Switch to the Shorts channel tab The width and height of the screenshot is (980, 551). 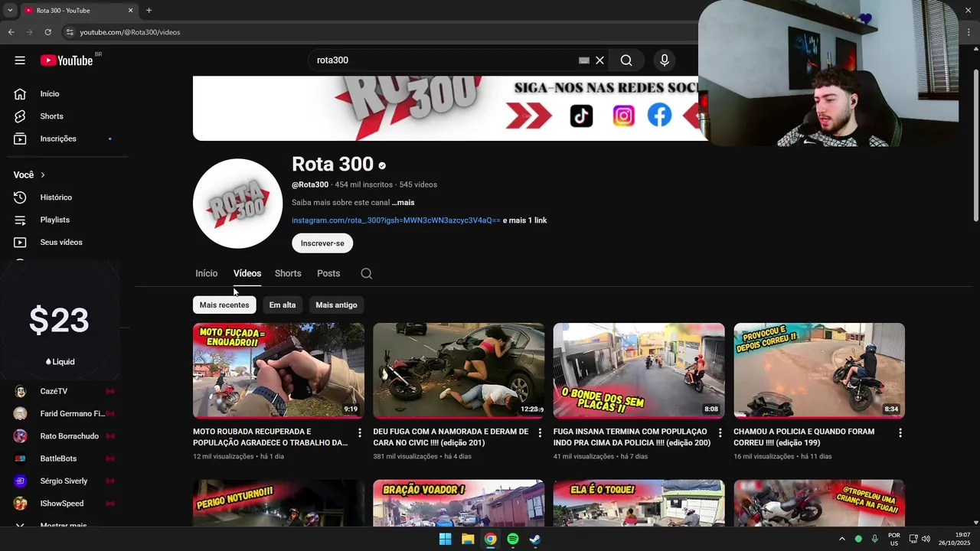point(288,273)
